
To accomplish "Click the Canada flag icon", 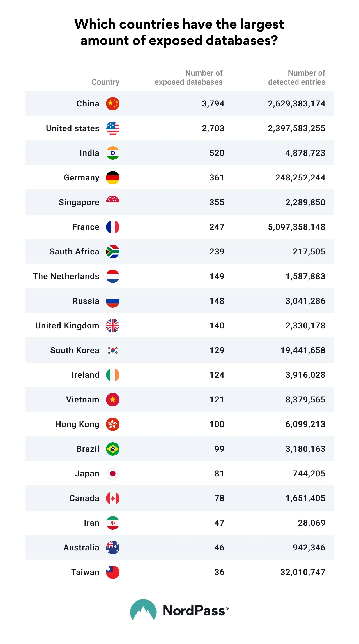I will [x=113, y=498].
